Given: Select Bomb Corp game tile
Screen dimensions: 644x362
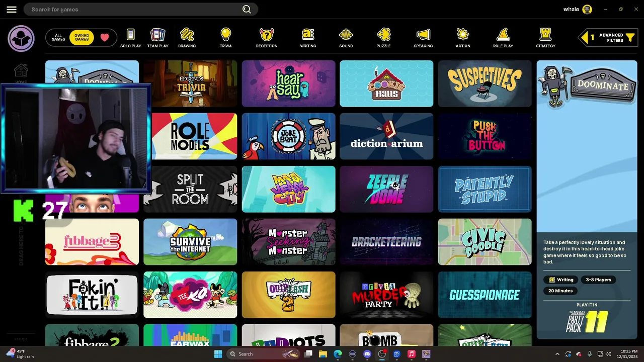Looking at the screenshot, I should tap(386, 335).
